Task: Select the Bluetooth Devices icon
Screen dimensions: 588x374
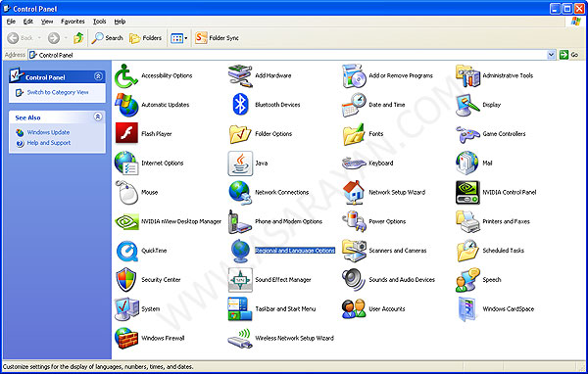Action: [x=240, y=105]
